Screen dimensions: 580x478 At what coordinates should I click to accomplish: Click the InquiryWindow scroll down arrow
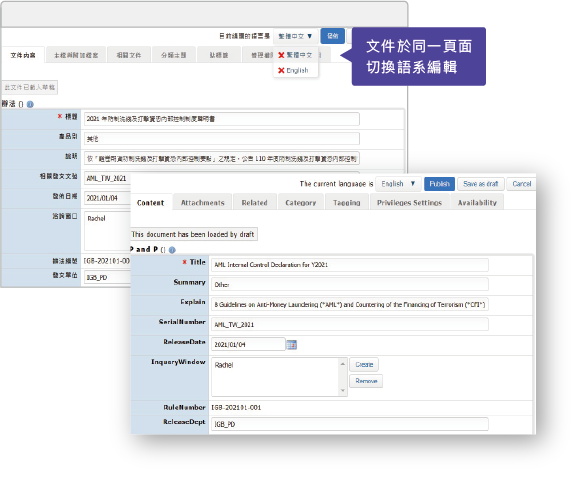point(343,390)
